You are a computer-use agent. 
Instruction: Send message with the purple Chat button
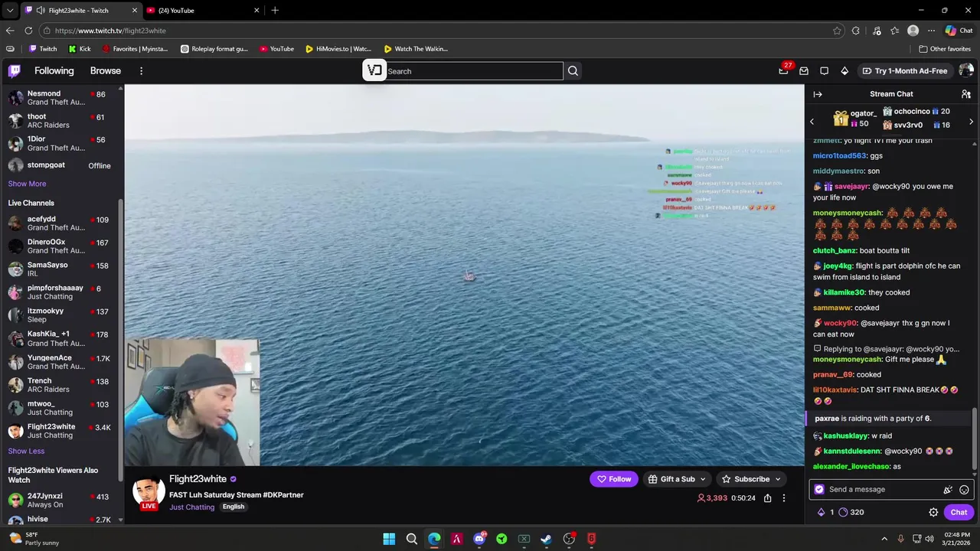[959, 513]
